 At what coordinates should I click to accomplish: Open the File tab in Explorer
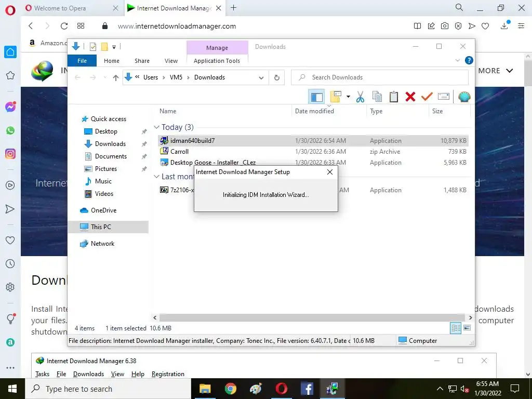click(x=82, y=61)
